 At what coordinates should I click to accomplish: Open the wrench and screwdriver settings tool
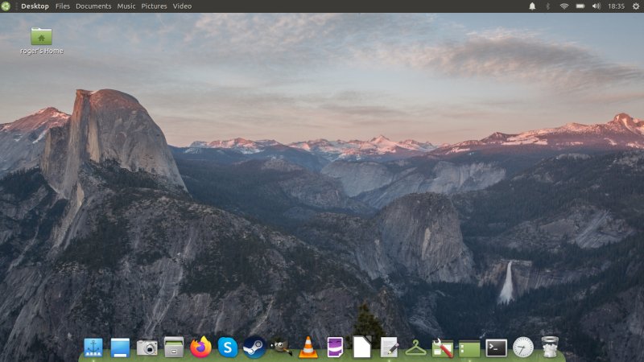443,348
